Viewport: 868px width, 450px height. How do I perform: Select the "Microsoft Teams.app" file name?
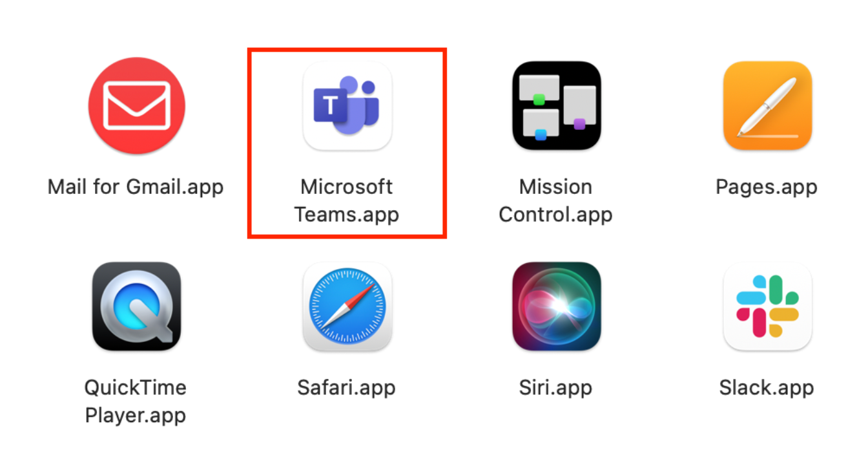coord(347,200)
